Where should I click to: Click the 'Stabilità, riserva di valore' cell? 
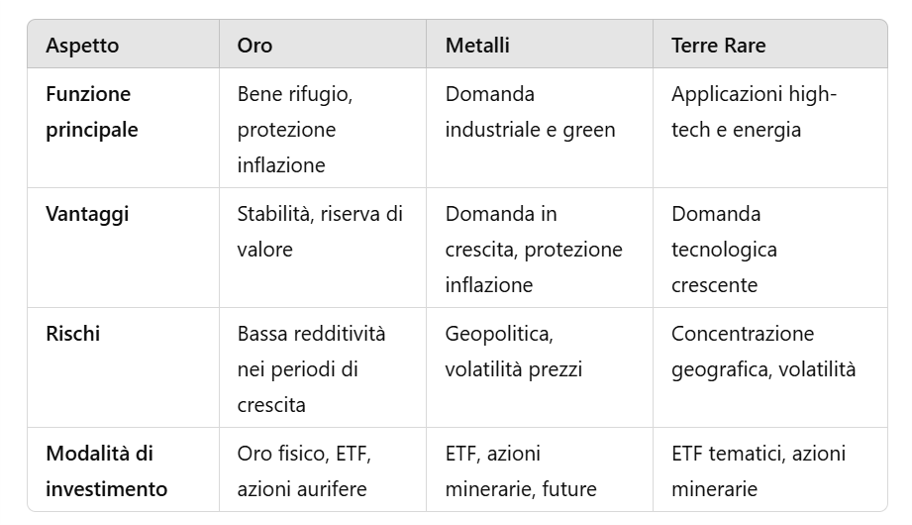(x=319, y=232)
